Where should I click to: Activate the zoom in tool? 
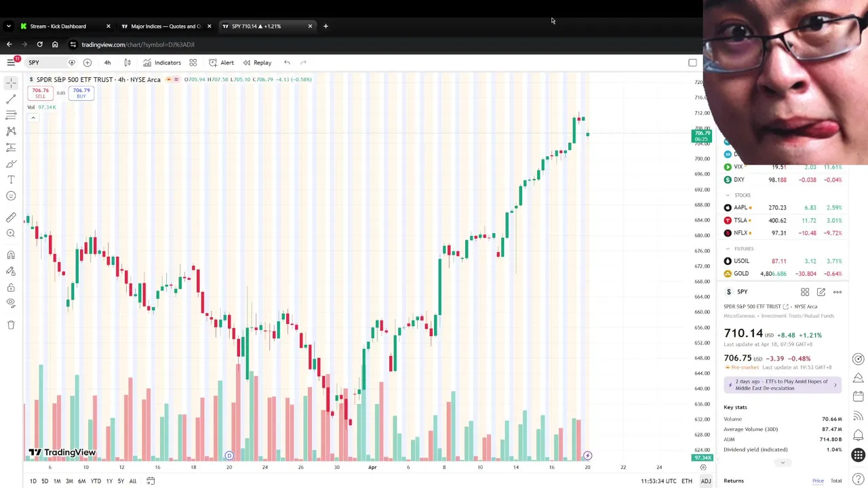tap(11, 233)
